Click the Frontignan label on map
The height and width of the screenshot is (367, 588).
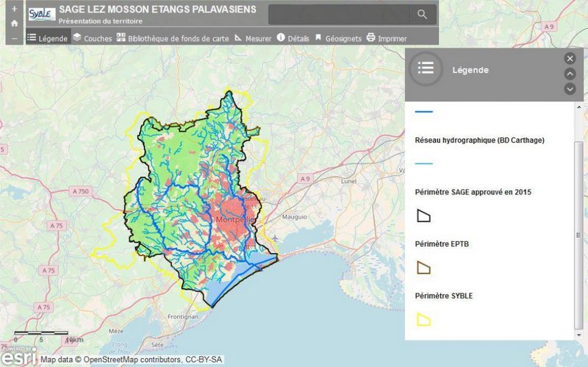tap(182, 317)
